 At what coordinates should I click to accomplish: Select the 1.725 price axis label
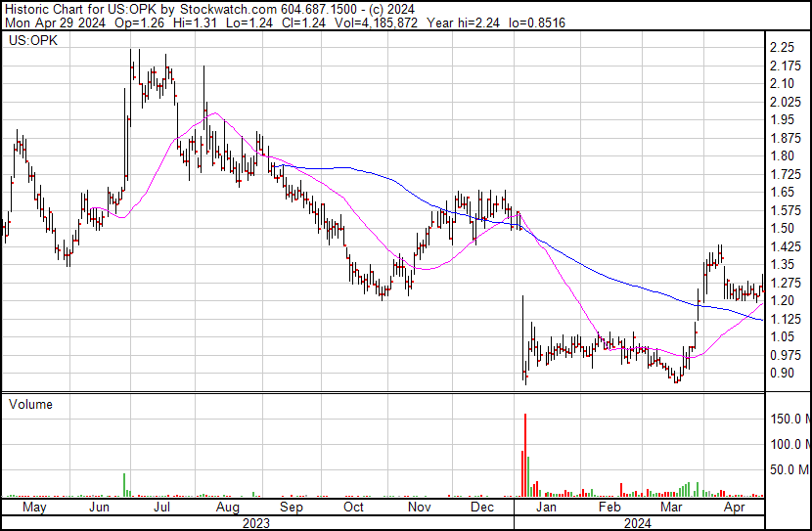coord(786,174)
